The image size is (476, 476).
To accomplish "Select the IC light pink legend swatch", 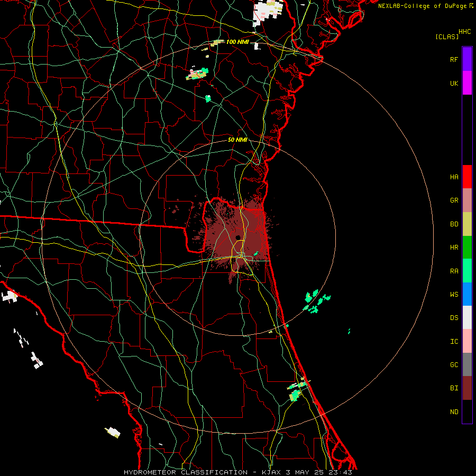I will tap(467, 341).
